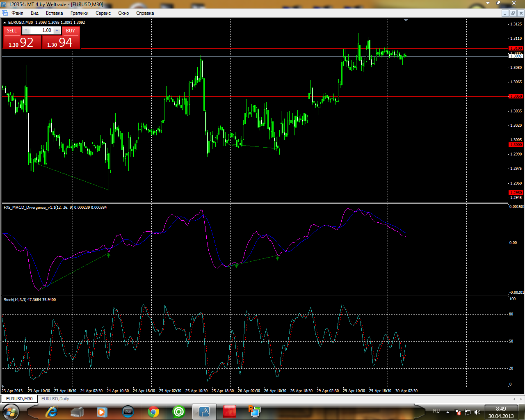Viewport: 525px width, 420px height.
Task: Minimize the EURUSD,M30 chart child window
Action: click(506, 13)
